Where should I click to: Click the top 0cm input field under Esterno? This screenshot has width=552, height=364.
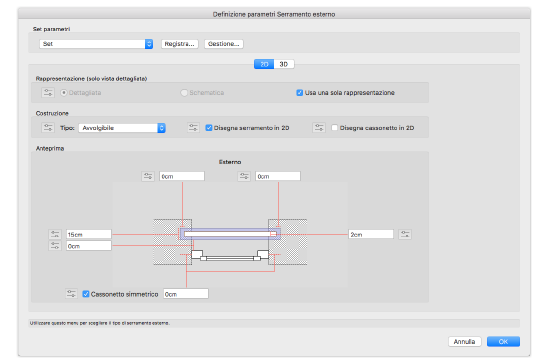tap(278, 176)
